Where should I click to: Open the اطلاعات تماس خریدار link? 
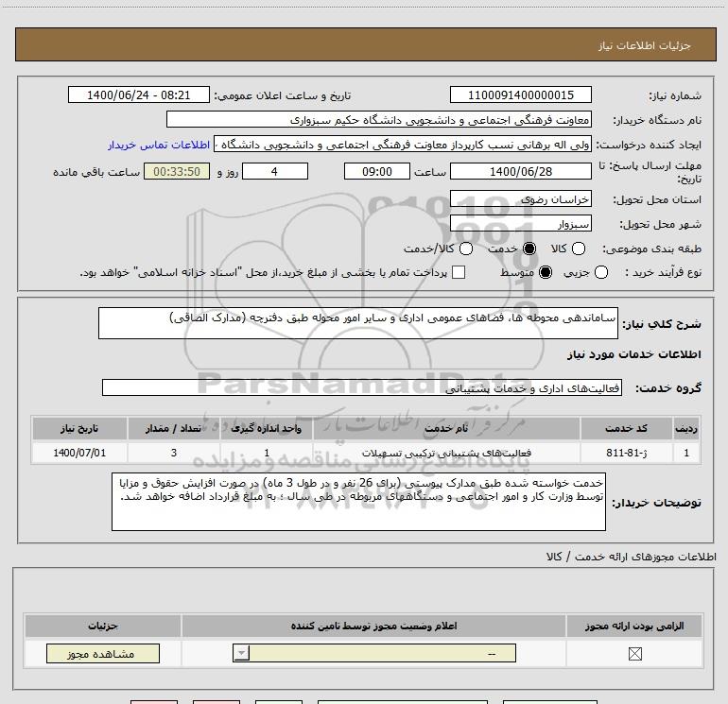[x=159, y=145]
